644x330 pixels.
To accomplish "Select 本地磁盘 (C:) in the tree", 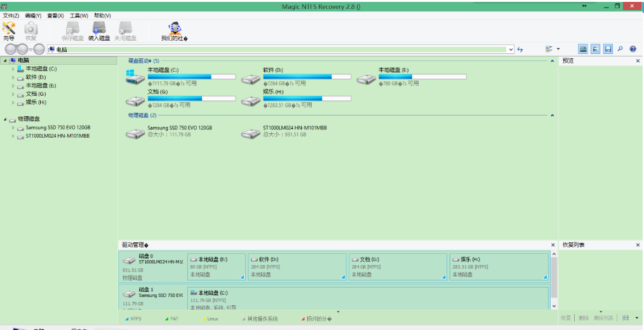I will [x=41, y=69].
